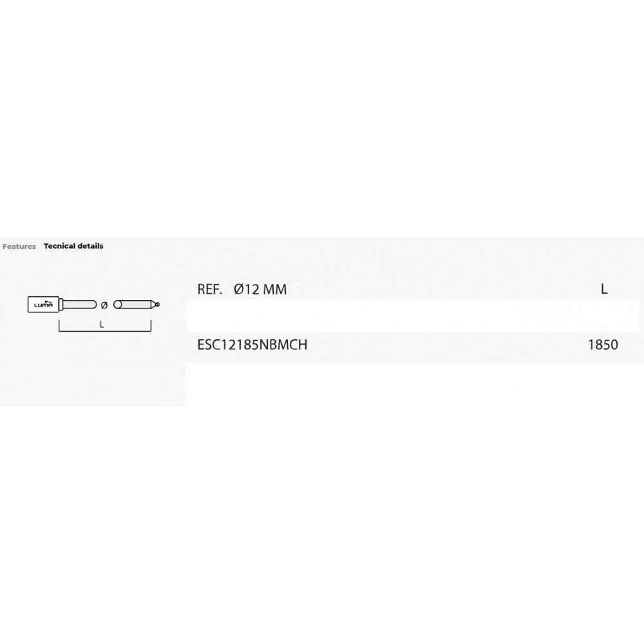Click the diameter symbol in the diagram

[x=105, y=305]
